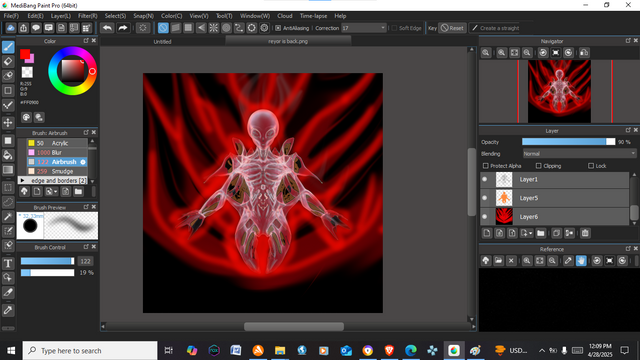Open the File menu
This screenshot has height=360, width=640.
11,16
